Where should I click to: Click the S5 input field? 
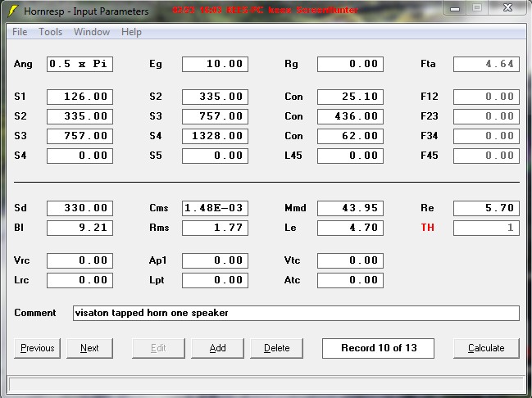[x=215, y=156]
